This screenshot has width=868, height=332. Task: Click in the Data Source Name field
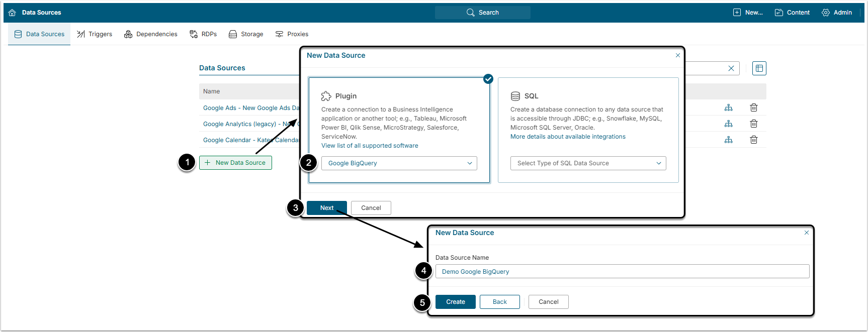coord(622,272)
